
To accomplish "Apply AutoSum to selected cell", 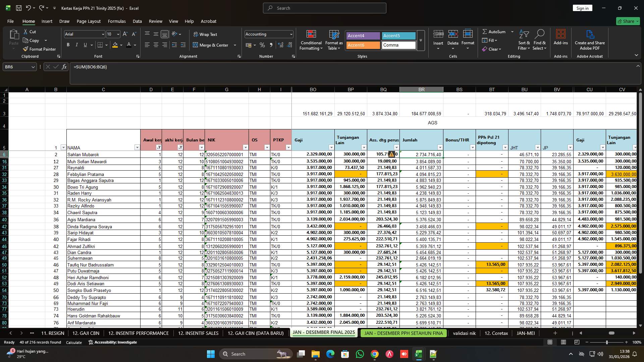I will click(496, 32).
